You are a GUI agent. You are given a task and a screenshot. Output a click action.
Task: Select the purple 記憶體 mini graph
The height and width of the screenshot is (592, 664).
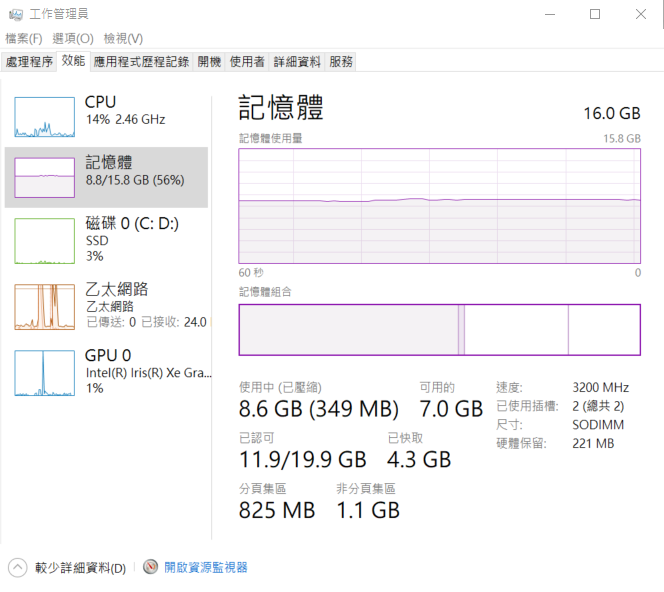click(44, 177)
